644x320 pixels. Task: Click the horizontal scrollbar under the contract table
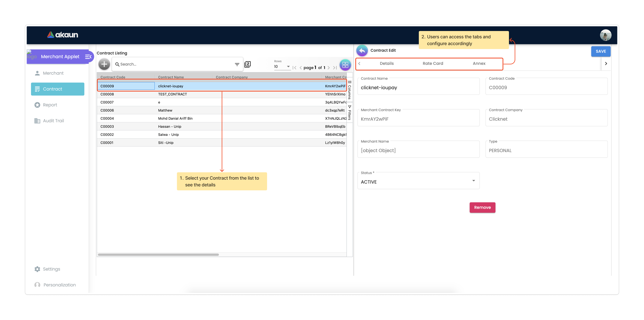(159, 255)
